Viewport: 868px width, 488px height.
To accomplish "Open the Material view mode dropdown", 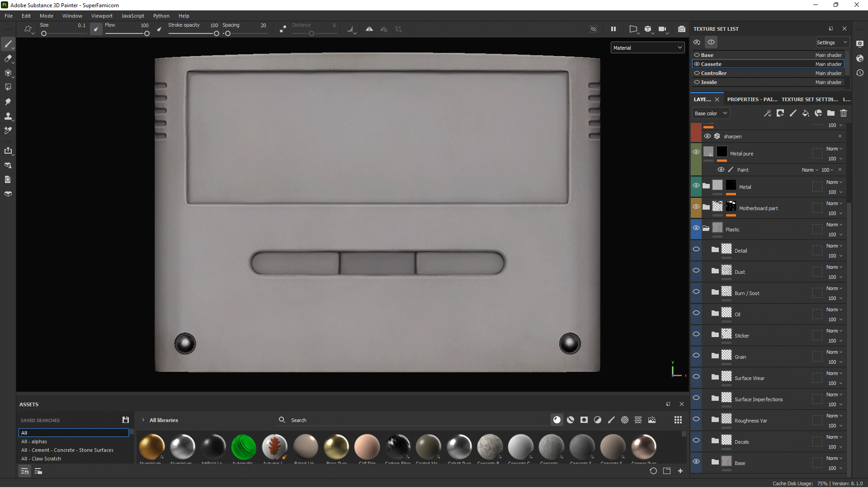I will click(x=647, y=47).
